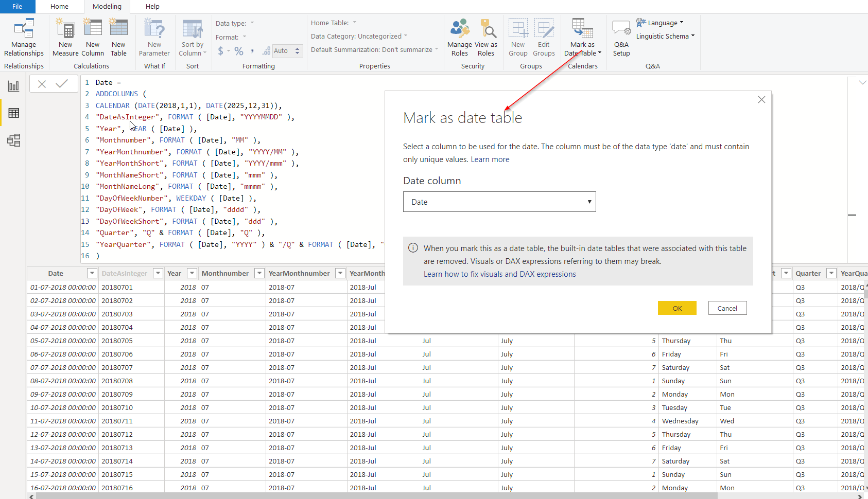The height and width of the screenshot is (499, 868).
Task: Open Manage Roles in Security group
Action: (x=460, y=36)
